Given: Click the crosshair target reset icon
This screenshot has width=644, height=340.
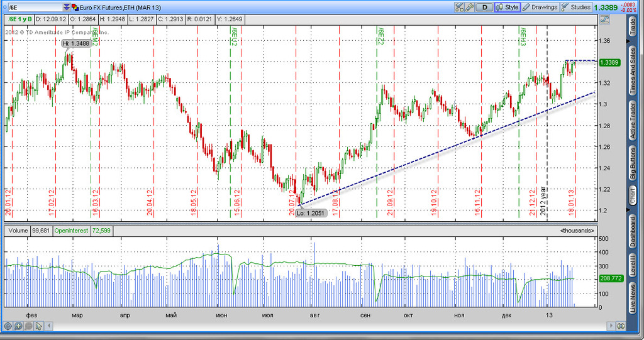Looking at the screenshot, I should tap(8, 326).
